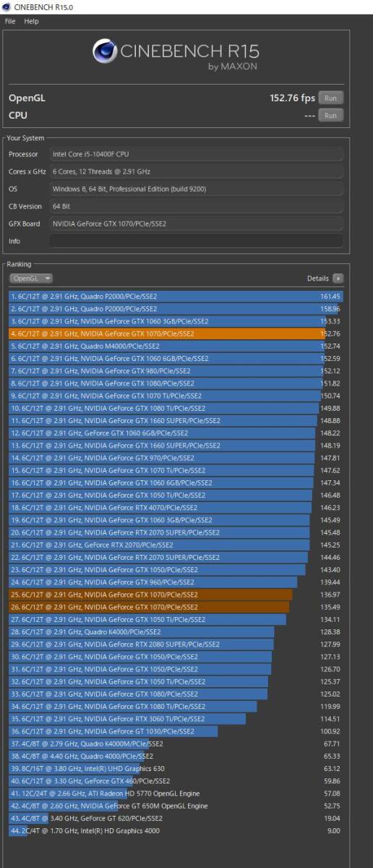The width and height of the screenshot is (373, 868).
Task: Run the OpenGL benchmark
Action: tap(330, 98)
